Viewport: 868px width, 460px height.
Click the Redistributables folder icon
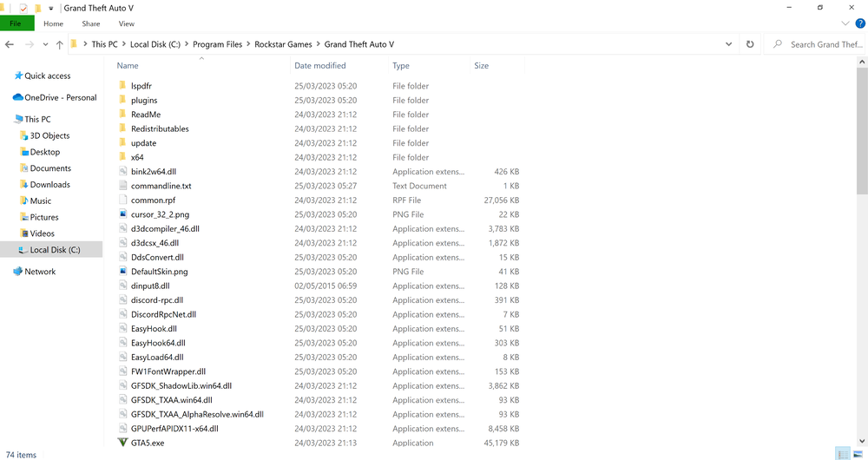(123, 128)
